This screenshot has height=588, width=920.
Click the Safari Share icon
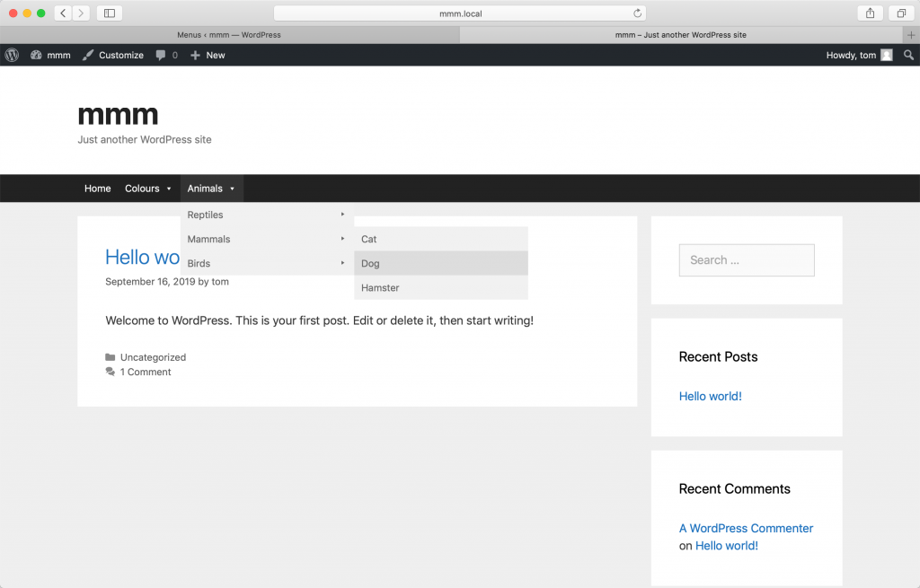[870, 13]
